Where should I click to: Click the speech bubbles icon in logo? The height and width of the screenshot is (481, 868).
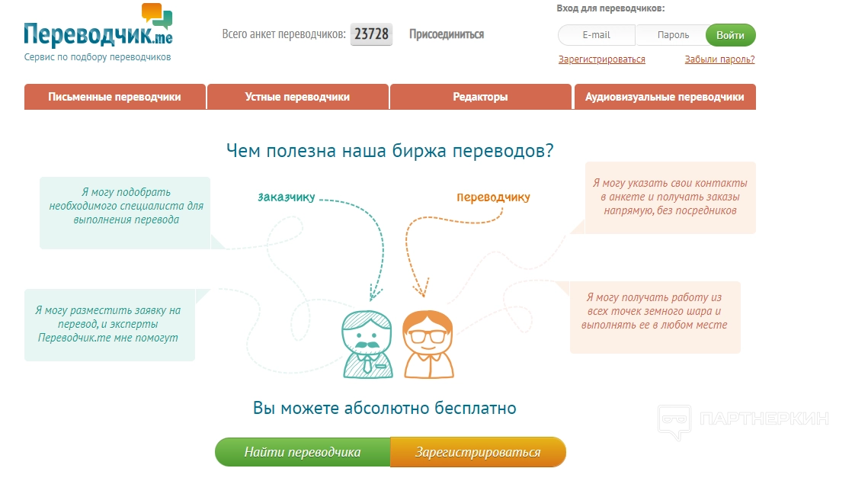[x=156, y=14]
